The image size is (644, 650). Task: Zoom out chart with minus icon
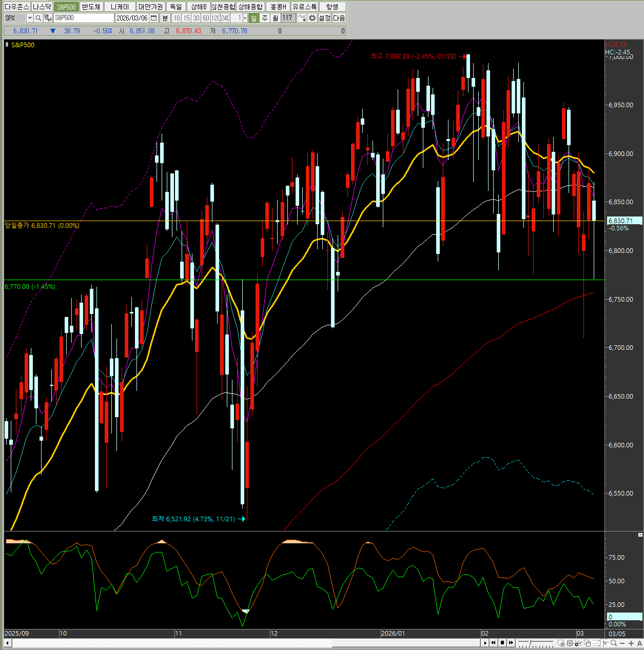click(622, 643)
